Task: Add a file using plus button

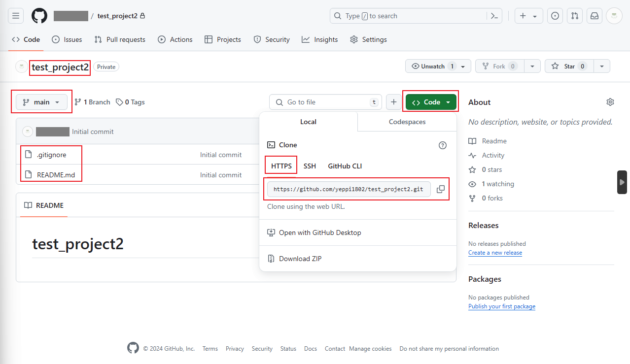Action: 393,102
